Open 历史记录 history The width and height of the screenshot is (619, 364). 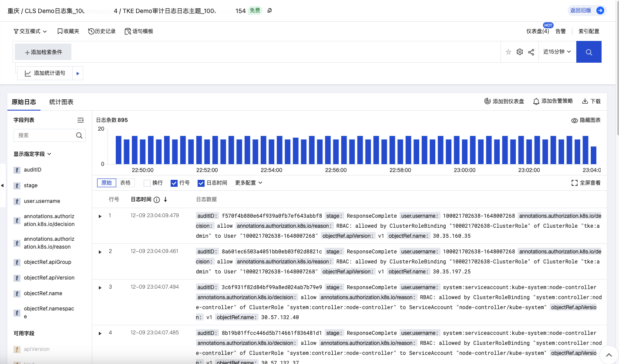tap(102, 31)
